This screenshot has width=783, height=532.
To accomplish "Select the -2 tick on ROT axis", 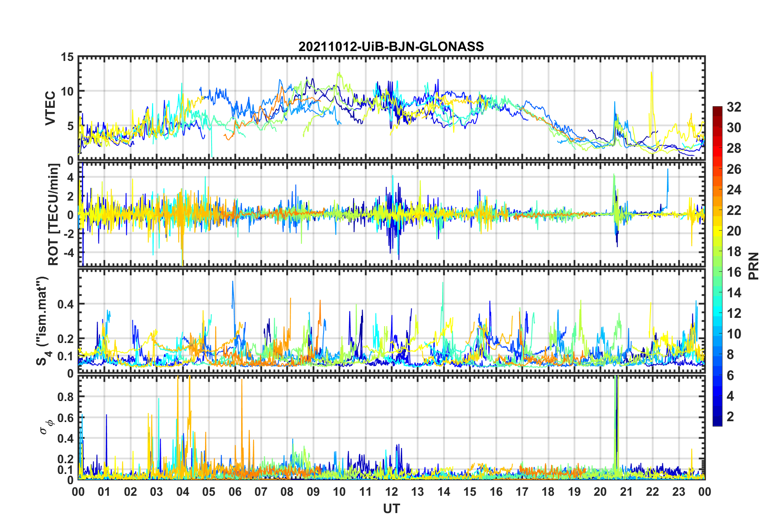I will [x=69, y=233].
